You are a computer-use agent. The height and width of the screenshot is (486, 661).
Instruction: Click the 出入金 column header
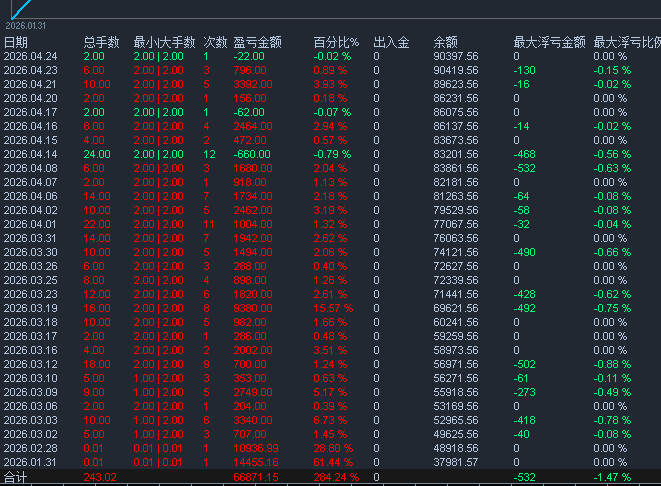tap(391, 43)
